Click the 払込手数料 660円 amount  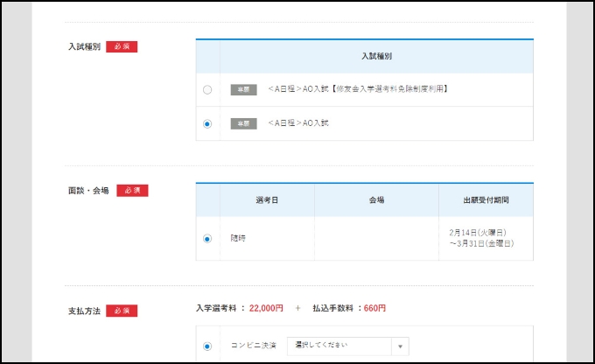point(374,308)
